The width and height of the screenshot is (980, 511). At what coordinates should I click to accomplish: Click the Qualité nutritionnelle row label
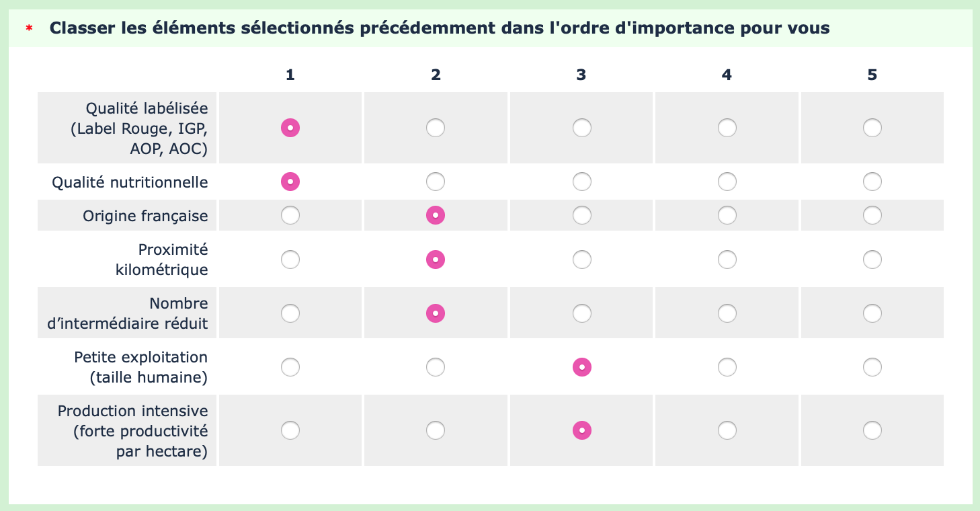130,182
